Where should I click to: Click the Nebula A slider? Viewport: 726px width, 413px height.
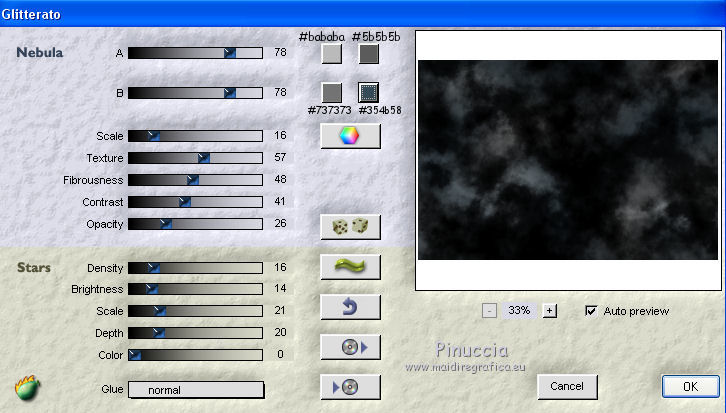pos(195,53)
